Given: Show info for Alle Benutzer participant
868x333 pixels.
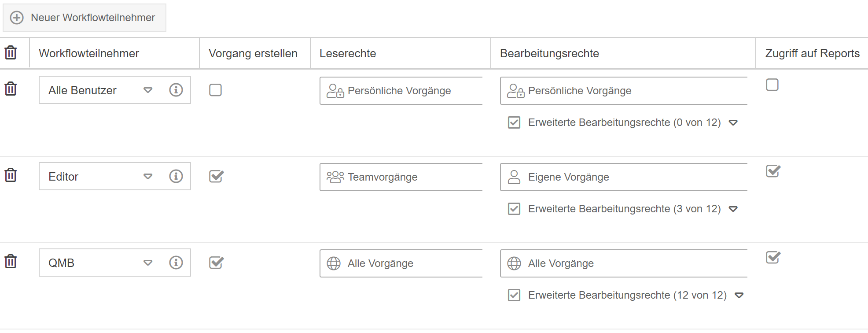Looking at the screenshot, I should [176, 90].
